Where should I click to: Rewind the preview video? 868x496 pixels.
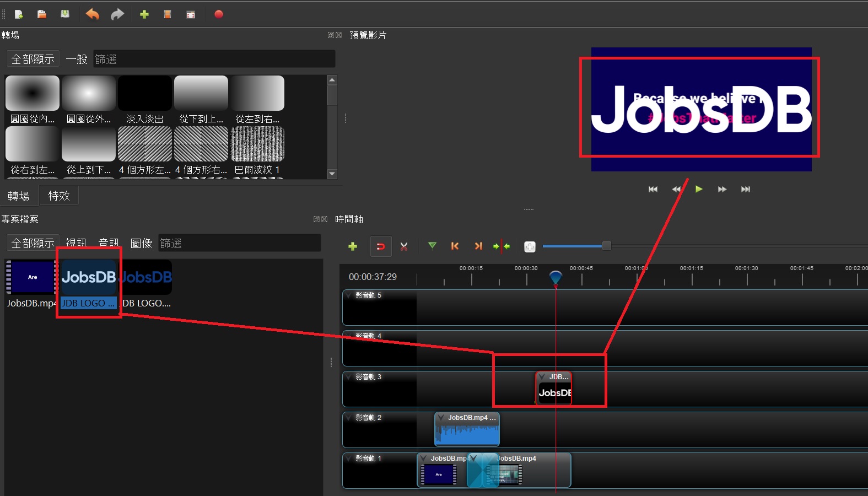click(x=676, y=189)
